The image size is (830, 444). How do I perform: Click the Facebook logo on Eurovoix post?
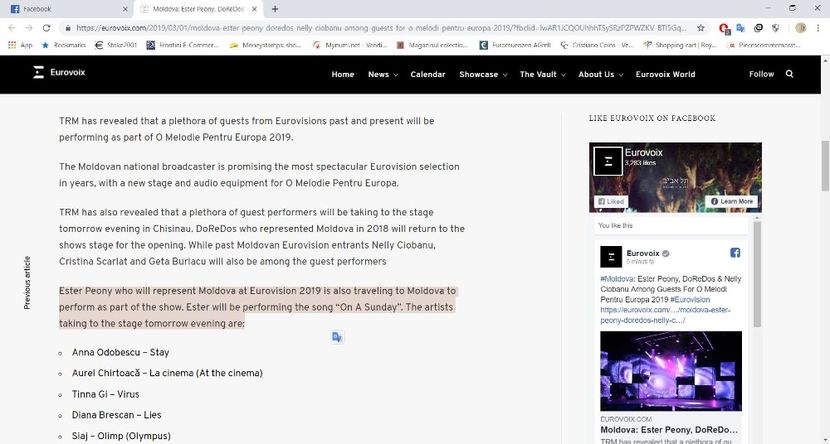tap(735, 252)
